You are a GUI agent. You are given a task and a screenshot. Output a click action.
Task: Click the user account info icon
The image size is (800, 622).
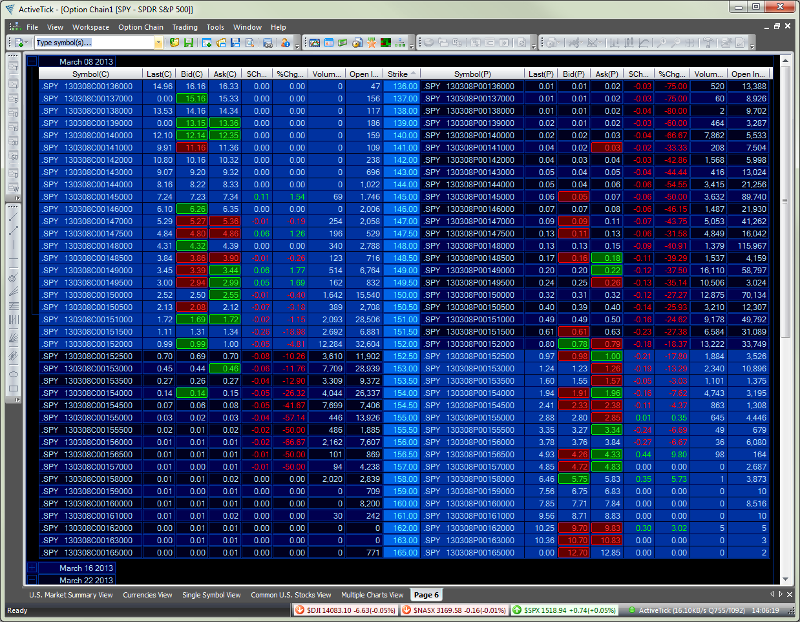click(285, 43)
